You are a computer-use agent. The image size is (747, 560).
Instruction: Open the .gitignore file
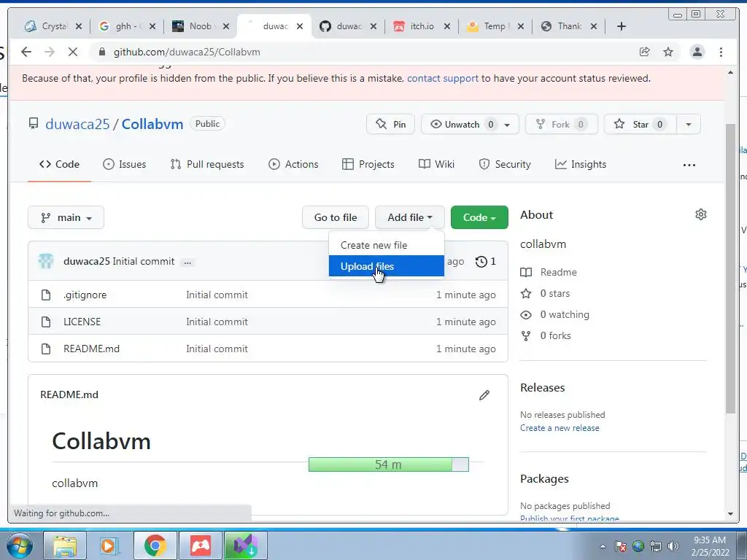(x=85, y=295)
